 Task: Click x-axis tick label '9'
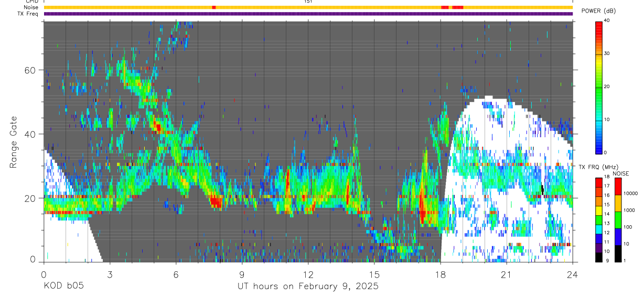tap(242, 274)
